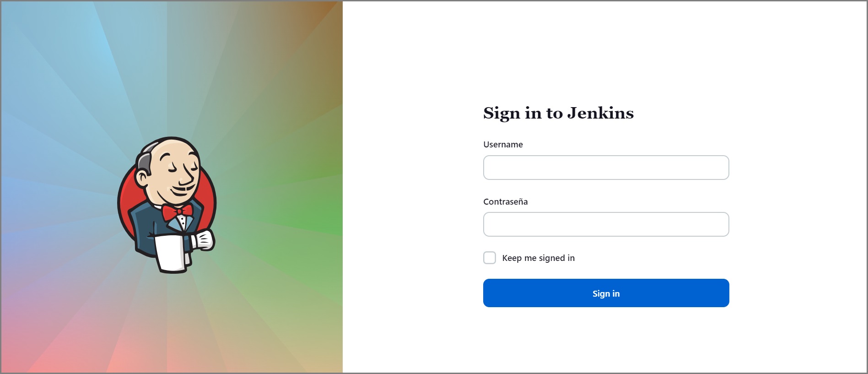Click the blue Sign in button

point(606,293)
